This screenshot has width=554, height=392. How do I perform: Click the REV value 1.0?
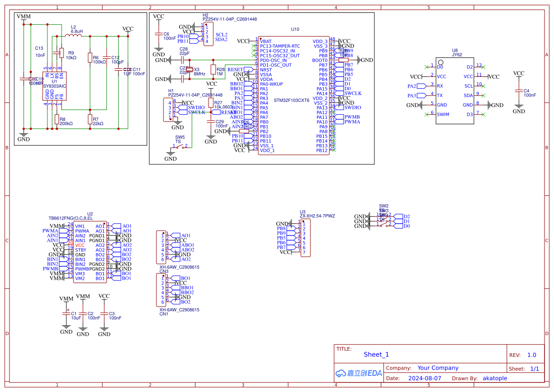(532, 355)
